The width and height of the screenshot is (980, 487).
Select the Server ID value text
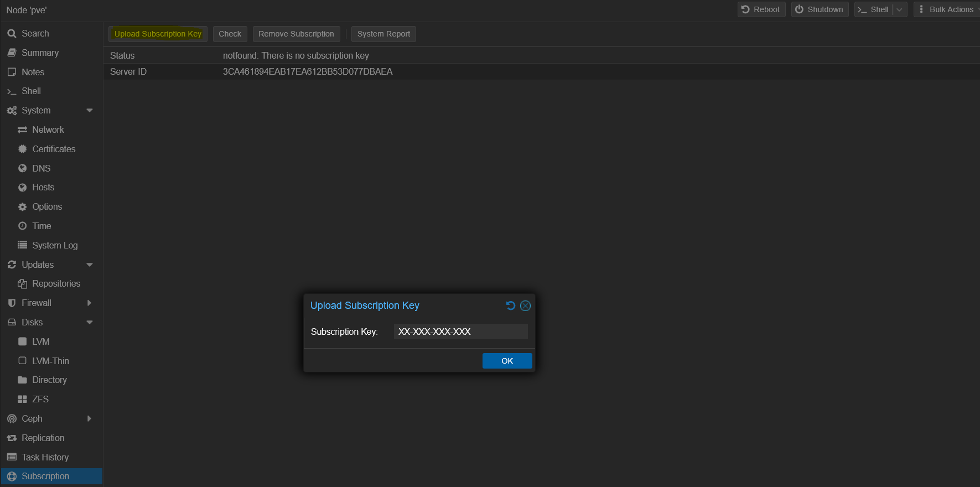[x=308, y=72]
